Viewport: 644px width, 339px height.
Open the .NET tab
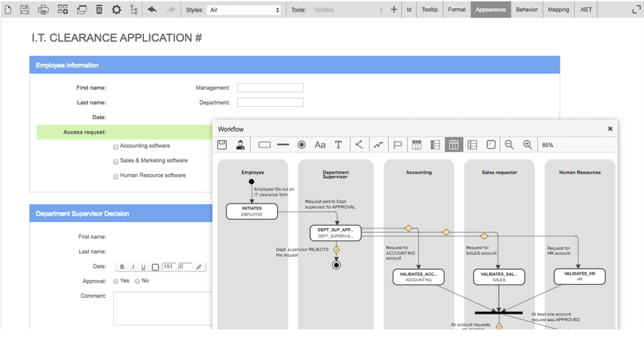(586, 10)
